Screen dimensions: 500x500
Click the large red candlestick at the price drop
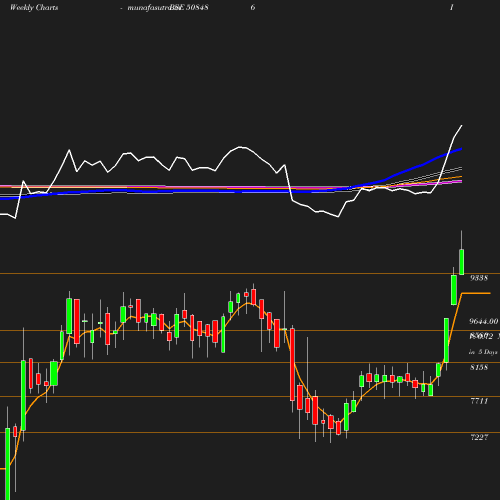(x=292, y=364)
